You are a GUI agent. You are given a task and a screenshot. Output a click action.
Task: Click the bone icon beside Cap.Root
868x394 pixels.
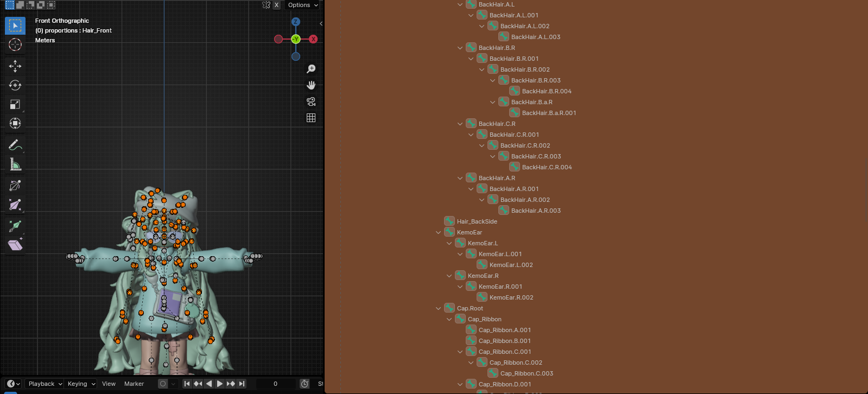[449, 308]
